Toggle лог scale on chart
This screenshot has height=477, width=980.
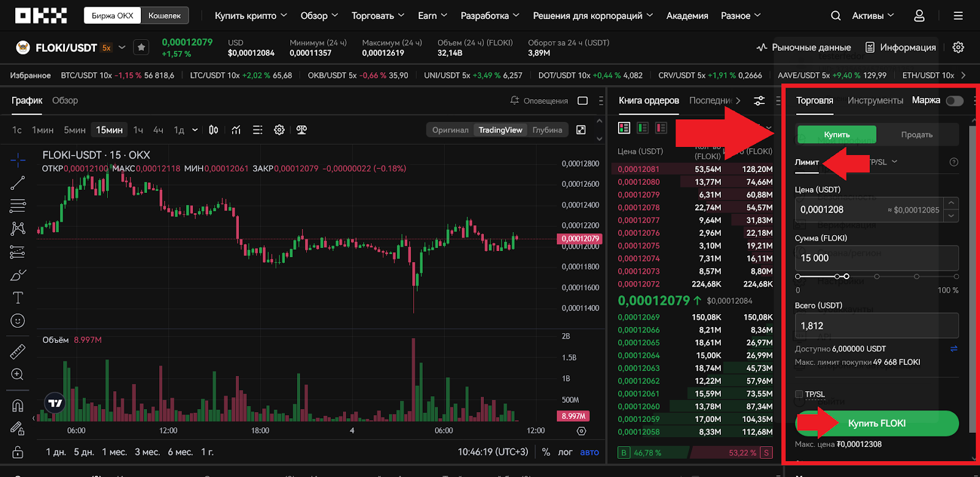[565, 452]
